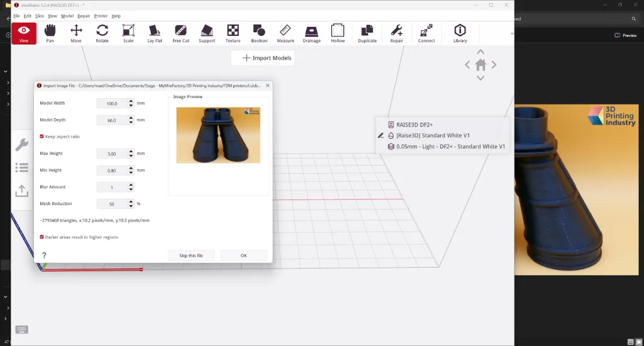The height and width of the screenshot is (346, 644).
Task: Toggle Darker areas result in higher regions
Action: (42, 237)
